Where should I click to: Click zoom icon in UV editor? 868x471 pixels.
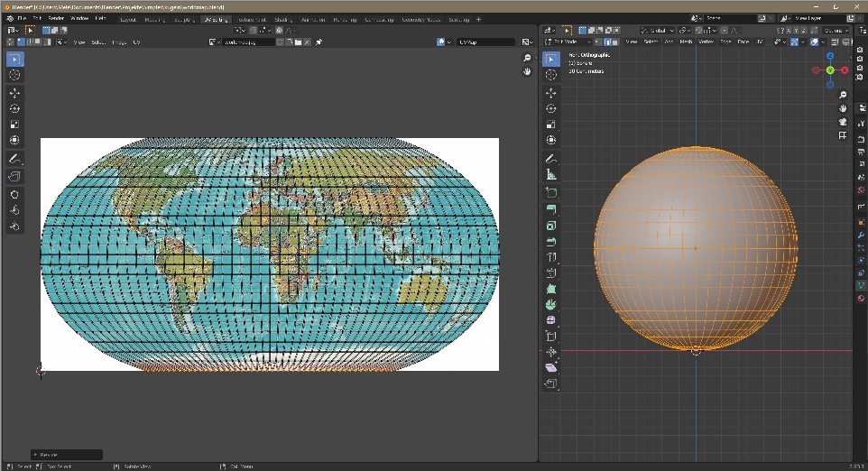527,58
